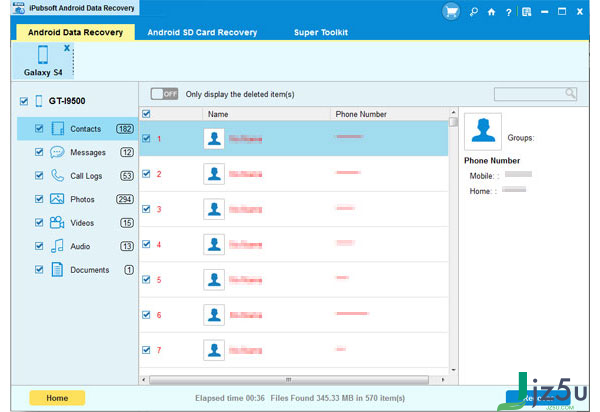
Task: Select the Galaxy S4 phone icon
Action: 43,54
